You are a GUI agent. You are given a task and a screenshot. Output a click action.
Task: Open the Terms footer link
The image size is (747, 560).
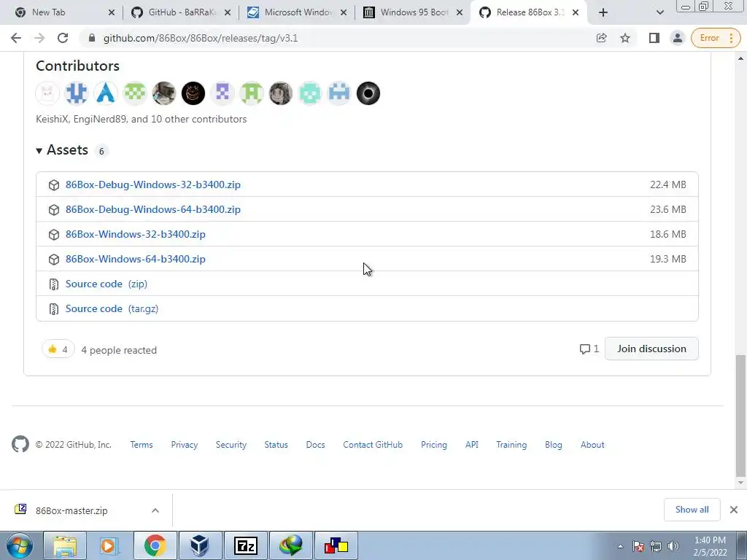142,445
